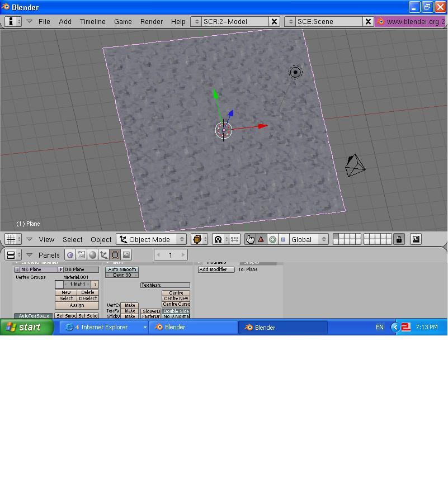Open Internet Explorer taskbar group arrow

point(145,327)
